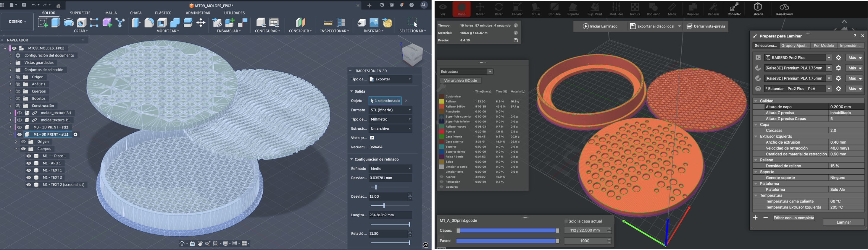
Task: Open the Formato STL (binario) dropdown
Action: pyautogui.click(x=391, y=110)
